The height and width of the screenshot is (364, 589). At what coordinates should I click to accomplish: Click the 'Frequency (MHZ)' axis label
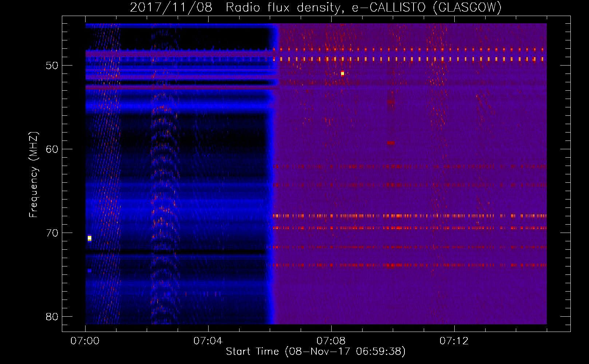(x=33, y=175)
